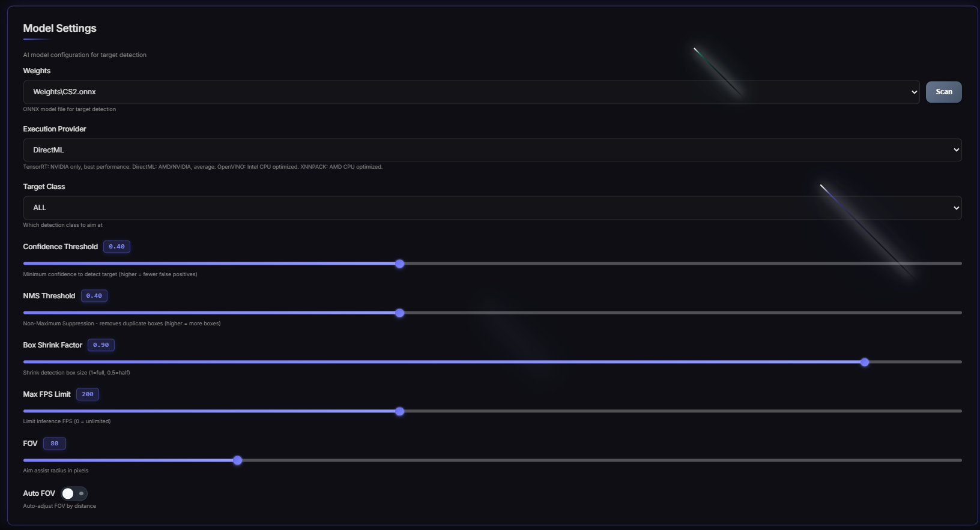The image size is (980, 530).
Task: Click the Box Shrink Factor slider handle
Action: point(865,362)
